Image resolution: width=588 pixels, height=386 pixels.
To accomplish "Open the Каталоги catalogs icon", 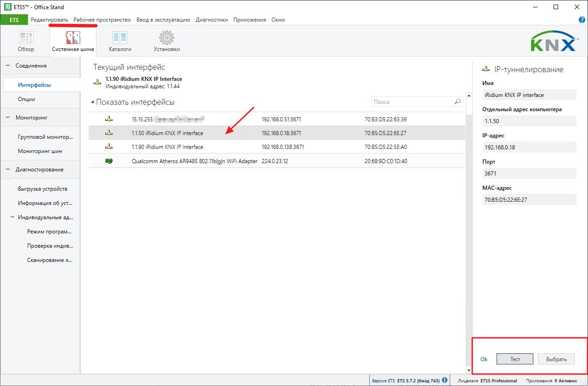I will click(x=120, y=39).
